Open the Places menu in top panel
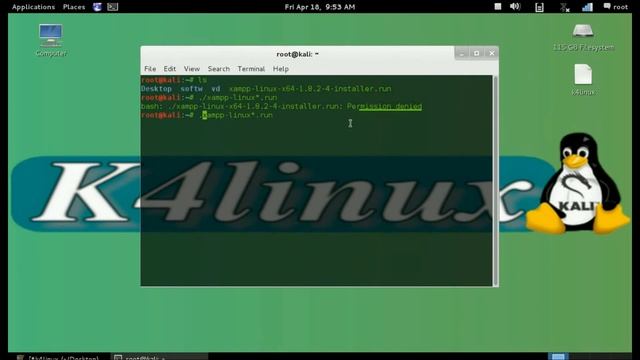The width and height of the screenshot is (640, 360). [74, 7]
